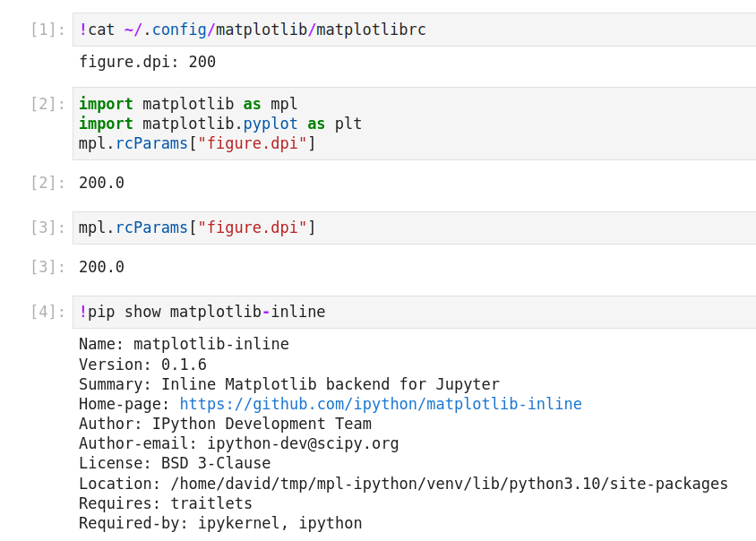Select the second 200.0 output area
This screenshot has width=756, height=541.
click(x=101, y=266)
